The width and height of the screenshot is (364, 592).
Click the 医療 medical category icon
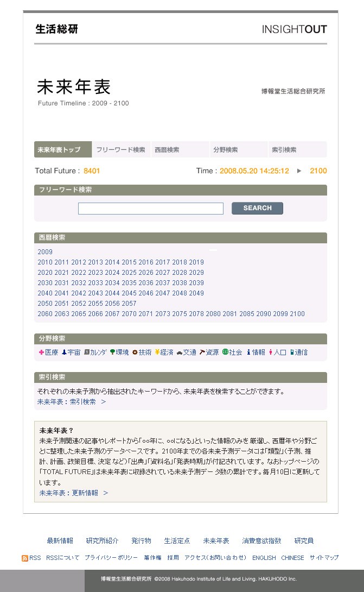coord(41,352)
